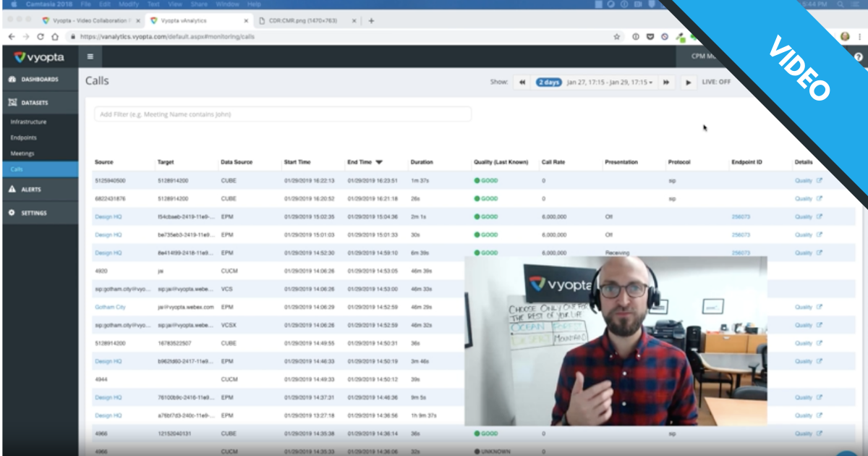Toggle the 2 days range pill

[x=548, y=83]
